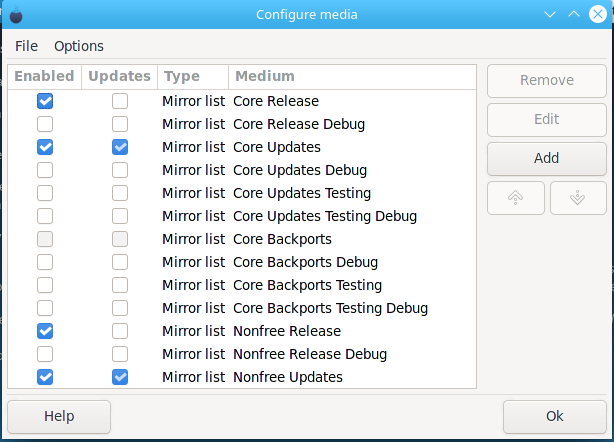Image resolution: width=614 pixels, height=442 pixels.
Task: Enable the Core Updates Testing medium
Action: [45, 193]
